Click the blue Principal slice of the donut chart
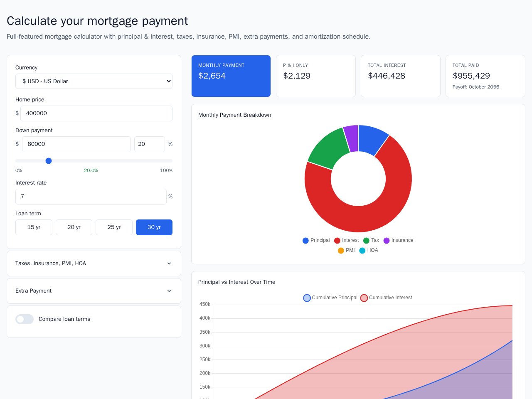The width and height of the screenshot is (532, 399). coord(371,140)
